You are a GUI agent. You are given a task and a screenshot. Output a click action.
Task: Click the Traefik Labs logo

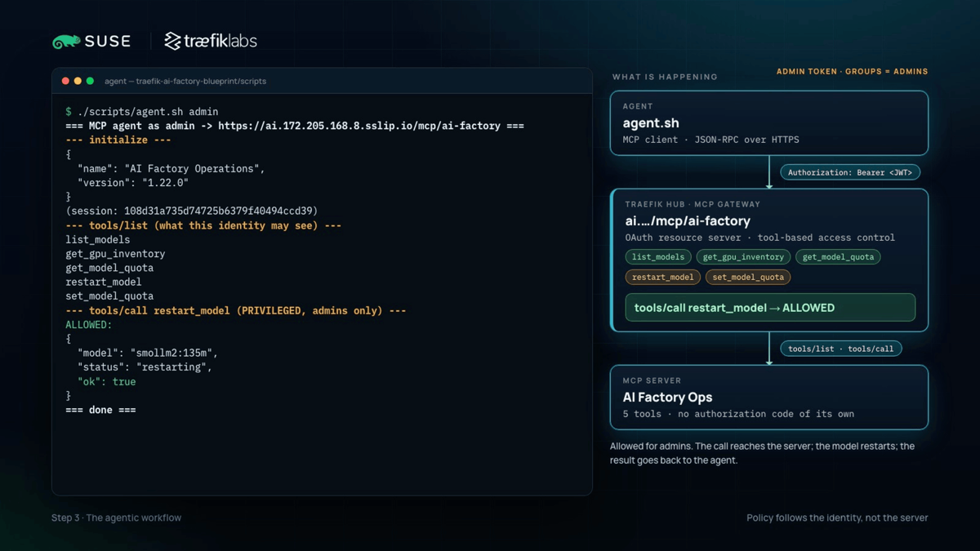211,41
